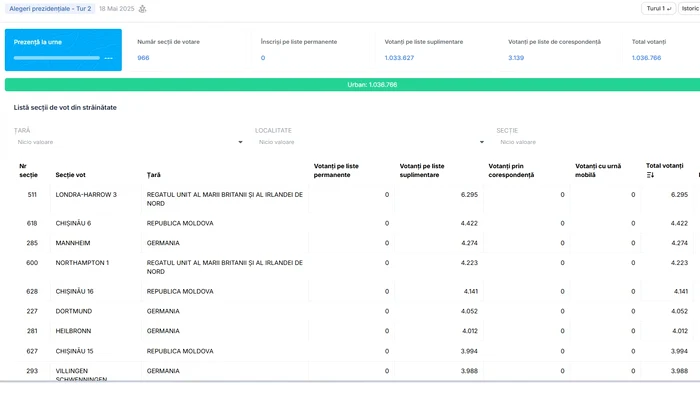Screen dimensions: 700x409
Task: Click section number 285
Action: [32, 243]
